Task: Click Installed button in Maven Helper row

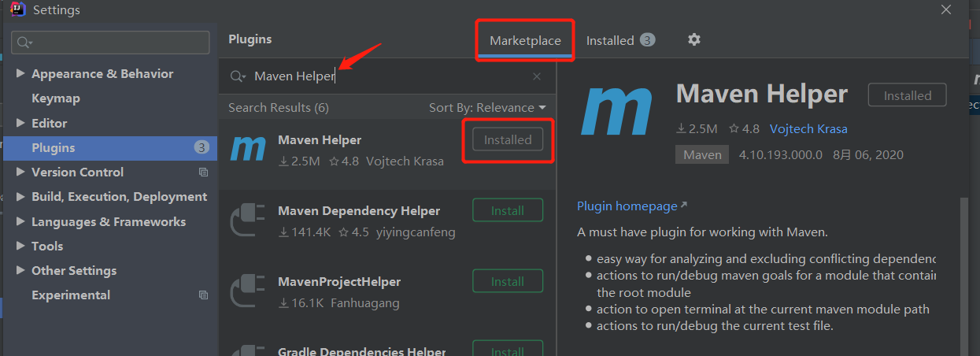Action: [508, 140]
